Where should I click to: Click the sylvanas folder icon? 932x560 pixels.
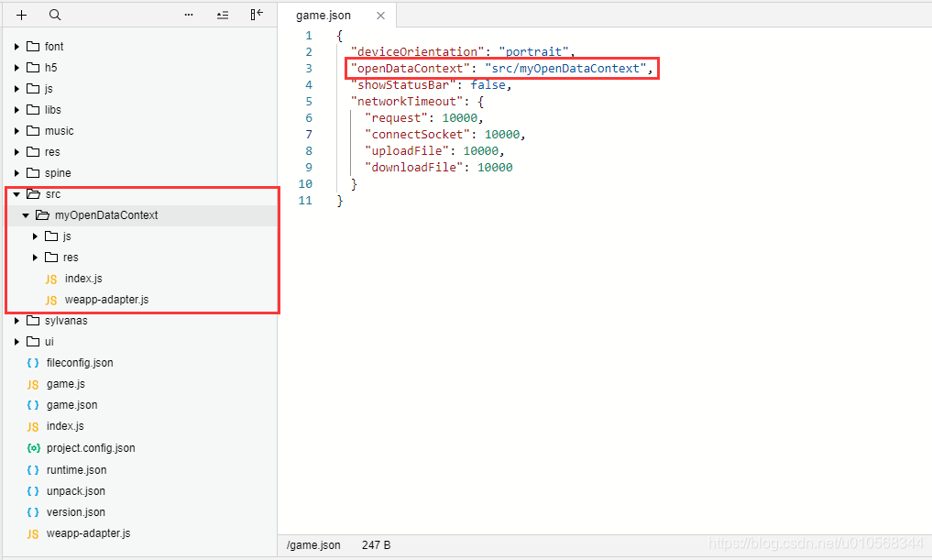click(33, 321)
